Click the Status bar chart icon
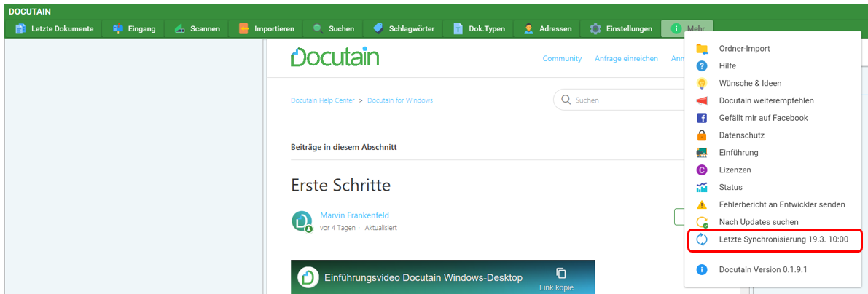Screen dimensions: 868x294 702,187
